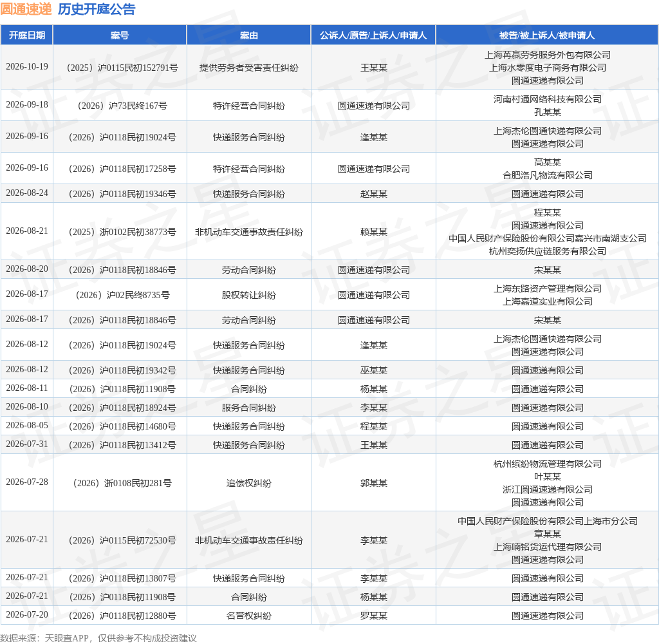659x644 pixels.
Task: Click 追偿权纠纷 case reason cell
Action: pyautogui.click(x=249, y=483)
